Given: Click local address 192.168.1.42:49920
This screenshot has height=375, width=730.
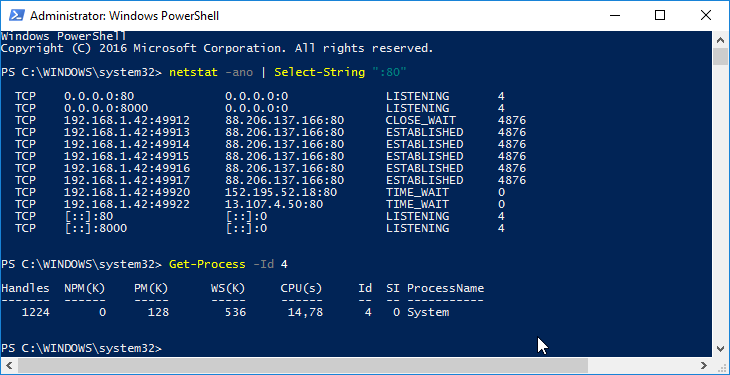Looking at the screenshot, I should point(127,192).
